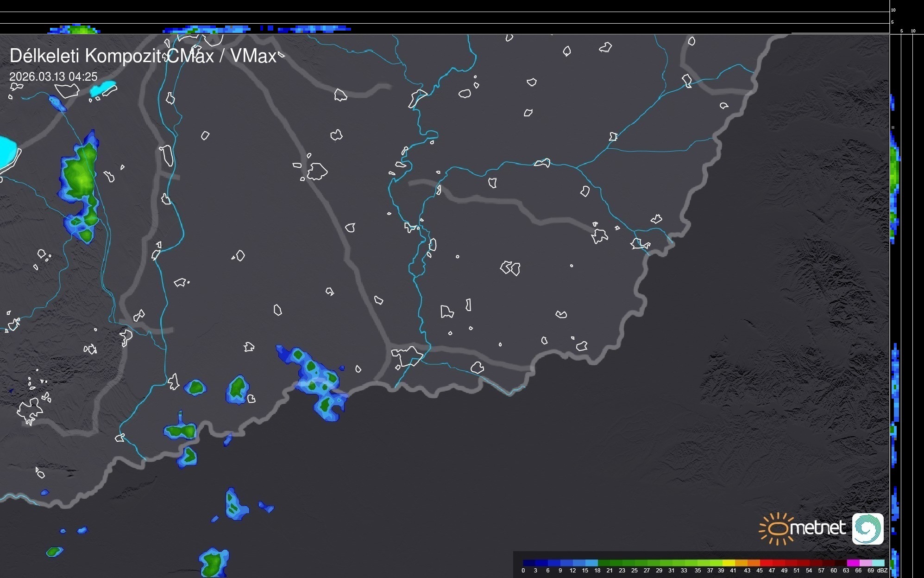This screenshot has width=924, height=578.
Task: Select the light cyan 69 dBZ swatch
Action: point(878,563)
